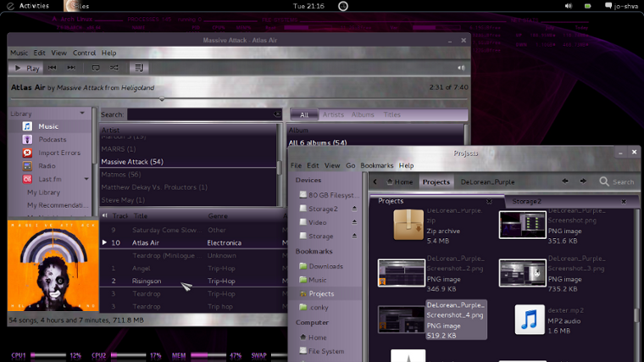
Task: Select the All search filter
Action: click(304, 114)
